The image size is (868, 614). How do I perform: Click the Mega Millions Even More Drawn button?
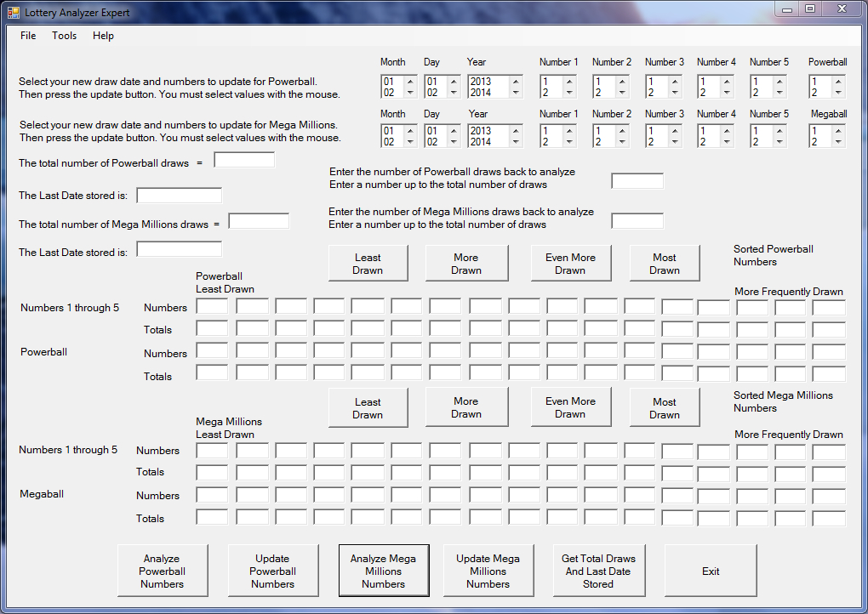point(571,407)
